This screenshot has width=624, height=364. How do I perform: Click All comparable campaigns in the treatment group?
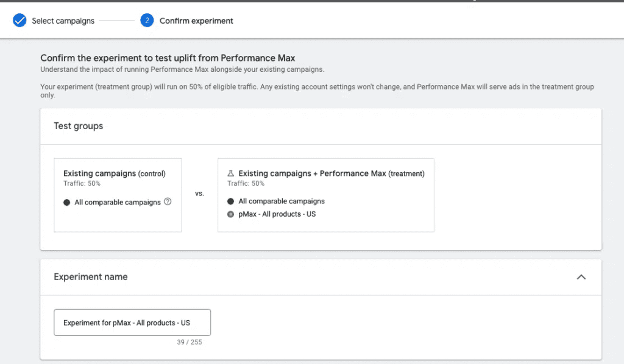point(282,201)
